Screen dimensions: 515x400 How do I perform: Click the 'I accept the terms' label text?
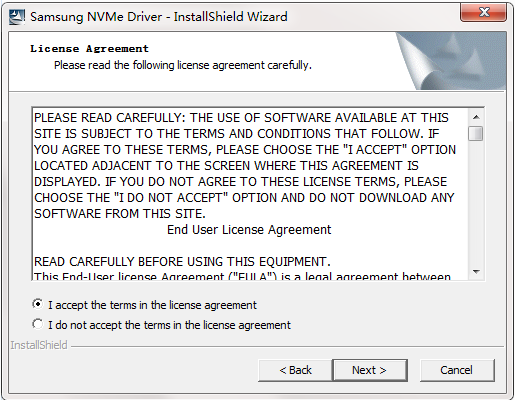coord(152,305)
